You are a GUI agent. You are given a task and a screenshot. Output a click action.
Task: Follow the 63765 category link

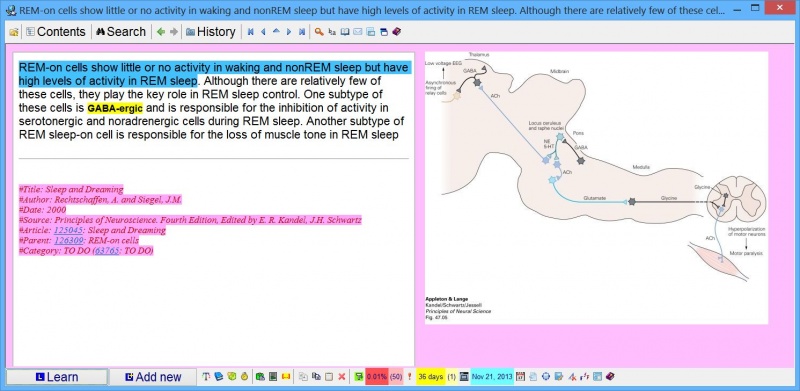click(x=107, y=251)
